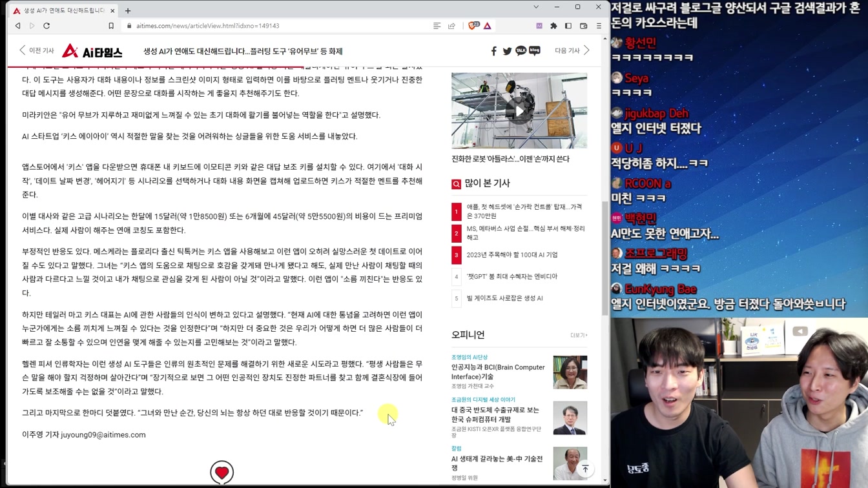
Task: Open opinion piece 대 중국 반도체 수출규제로 보는
Action: tap(495, 414)
